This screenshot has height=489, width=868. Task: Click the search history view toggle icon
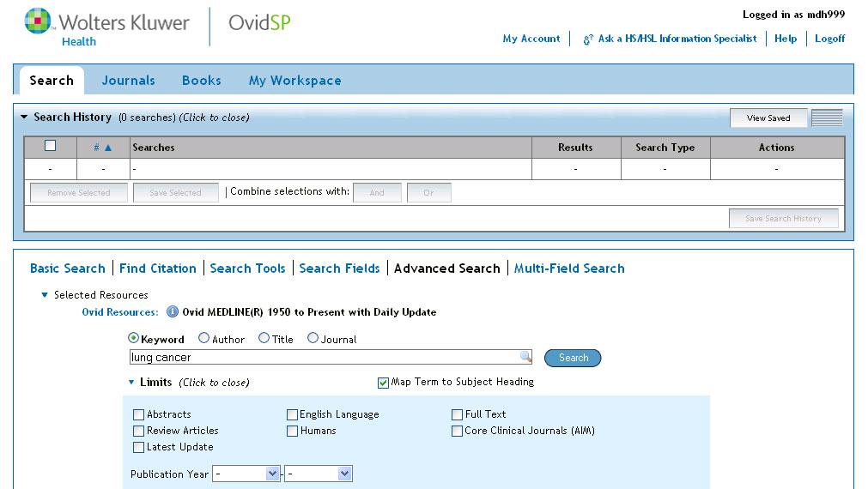click(827, 118)
